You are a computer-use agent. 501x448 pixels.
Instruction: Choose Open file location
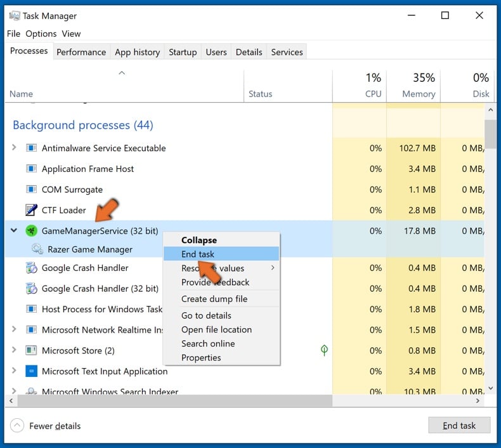pos(221,330)
